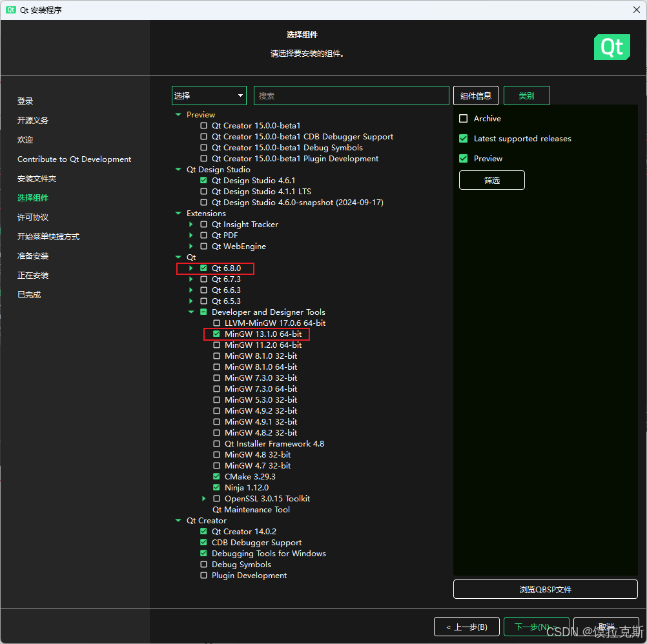Select Qt Creator 15.0.0-beta1 Debug Symbols row
This screenshot has height=644, width=647.
287,148
